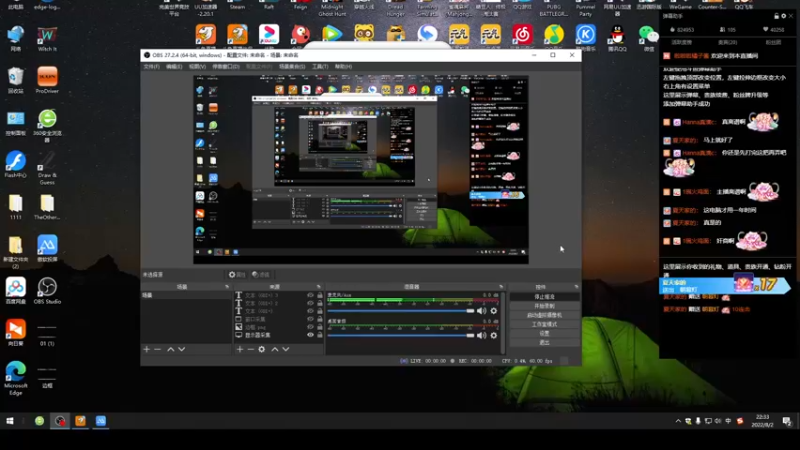Image resolution: width=800 pixels, height=450 pixels.
Task: Adjust the 桌面音频 volume slider
Action: coord(401,335)
